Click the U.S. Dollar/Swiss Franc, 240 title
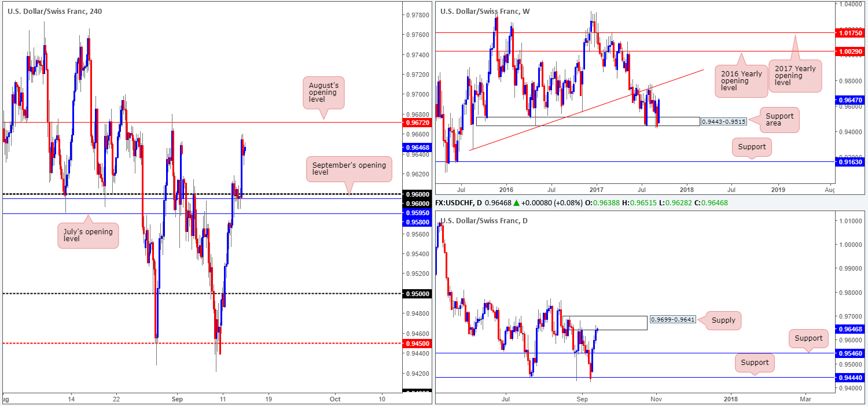Viewport: 868px width, 406px height. (54, 11)
